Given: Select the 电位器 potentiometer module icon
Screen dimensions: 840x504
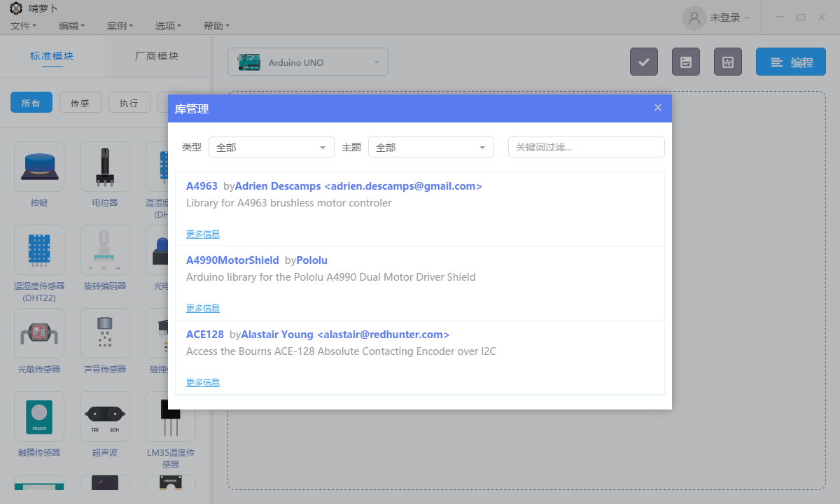Looking at the screenshot, I should pyautogui.click(x=105, y=167).
